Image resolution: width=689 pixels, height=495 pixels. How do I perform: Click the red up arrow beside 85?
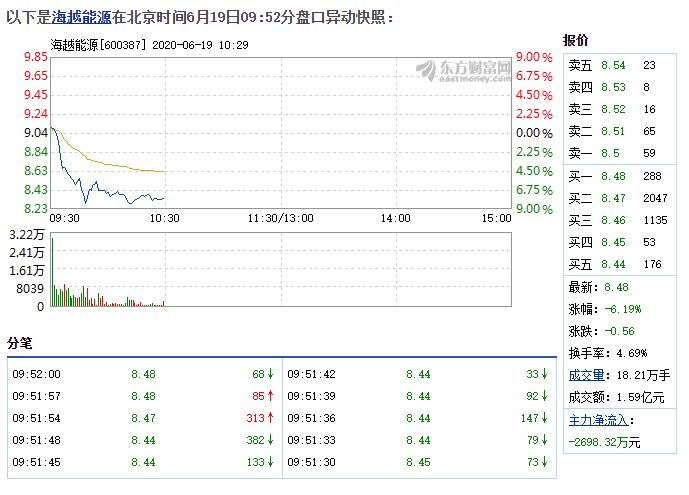coord(270,396)
